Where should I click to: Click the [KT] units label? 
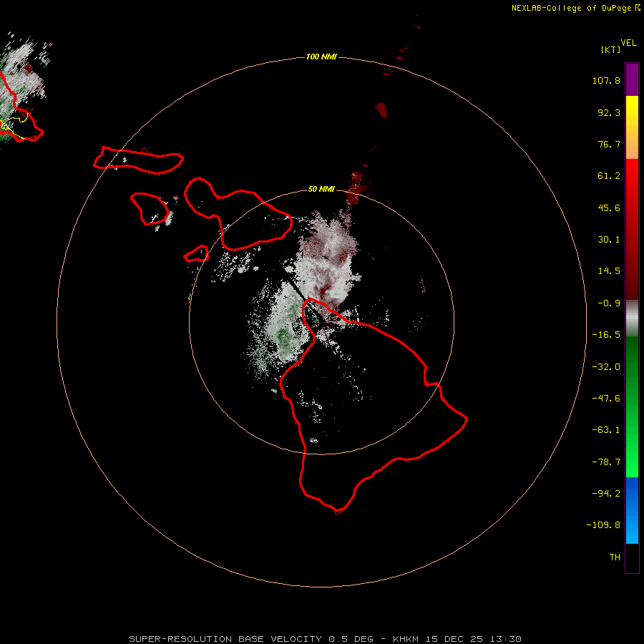tap(610, 49)
